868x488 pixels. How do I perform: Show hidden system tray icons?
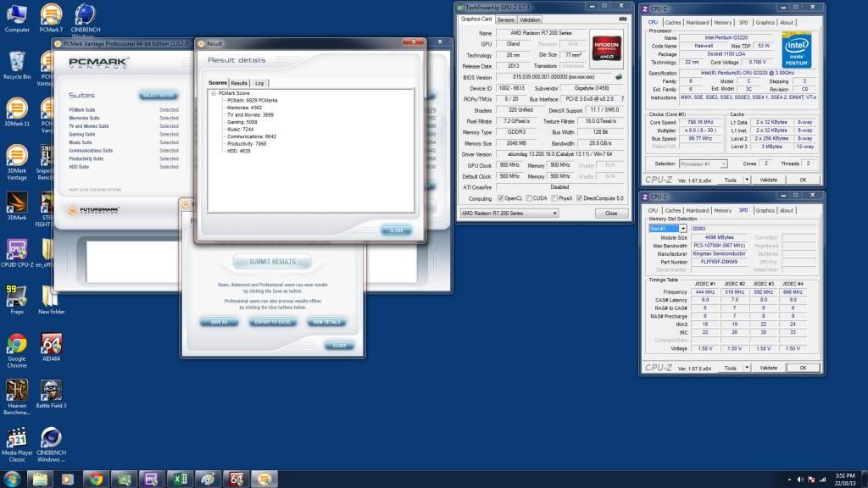pos(789,480)
